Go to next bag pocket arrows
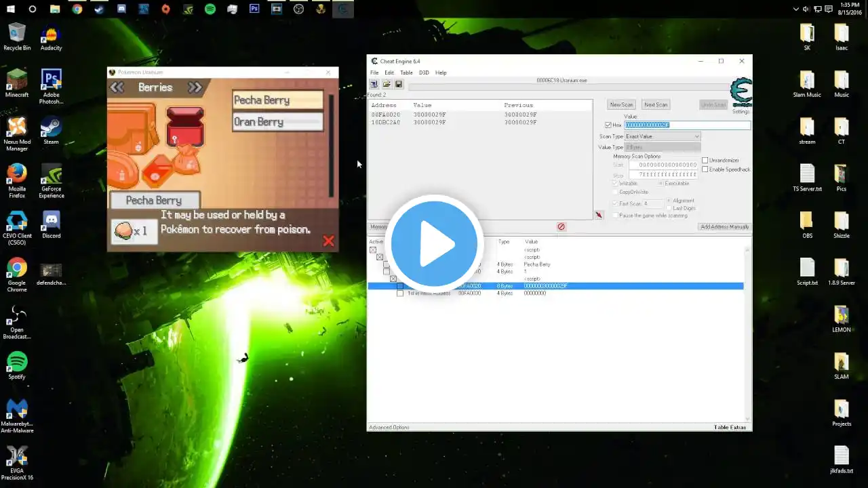 [x=195, y=87]
